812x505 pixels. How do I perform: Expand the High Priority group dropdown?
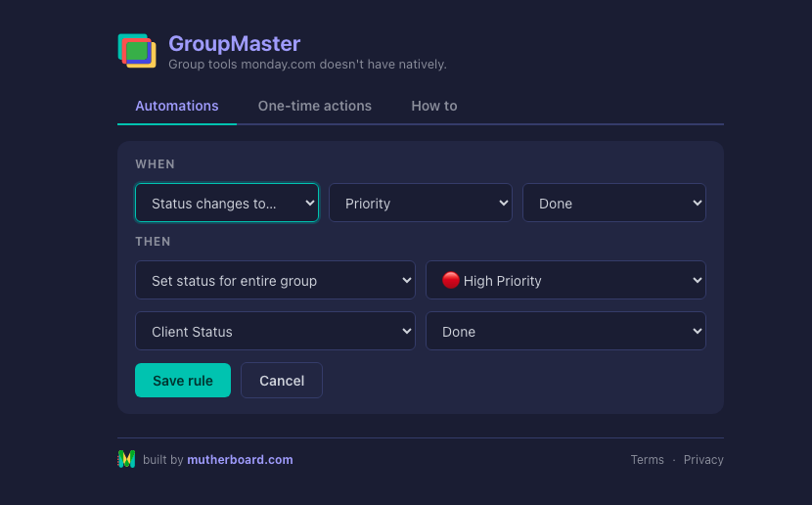coord(565,280)
